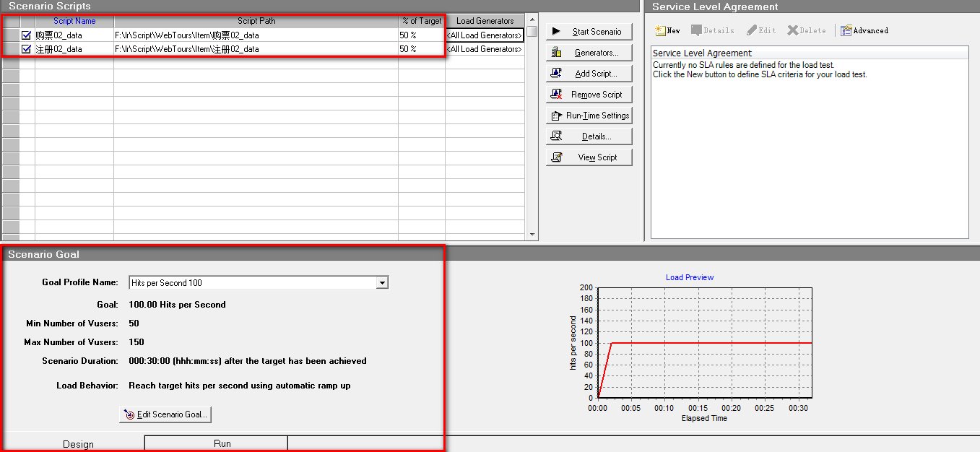Click the Remove Script icon
The image size is (980, 452).
(x=556, y=95)
